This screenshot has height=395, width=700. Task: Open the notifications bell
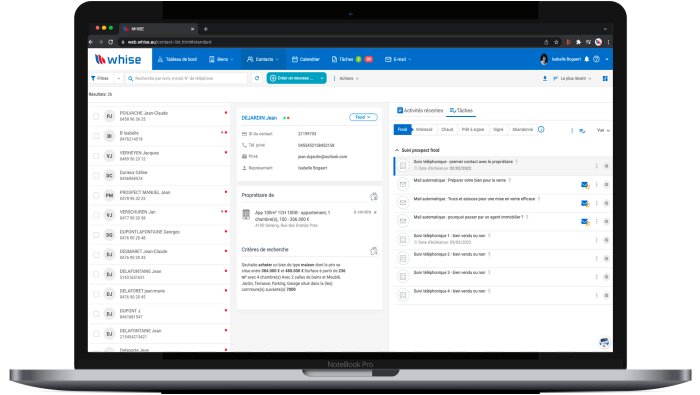pyautogui.click(x=587, y=59)
